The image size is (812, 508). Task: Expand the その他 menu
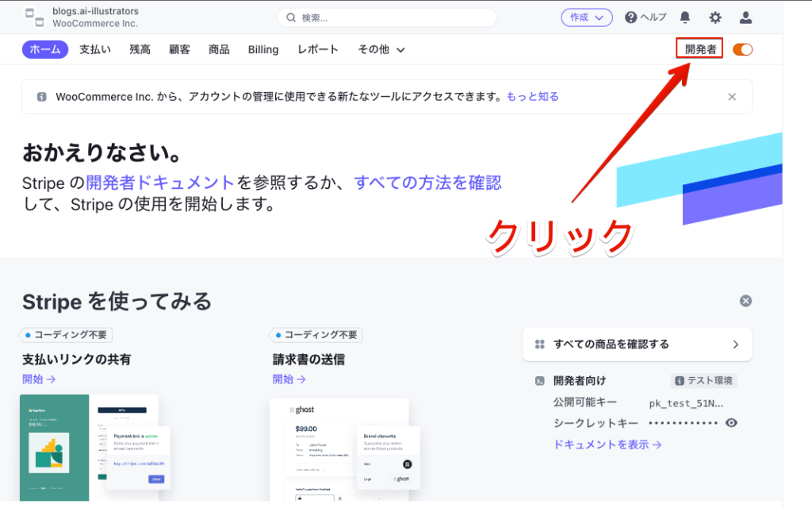(x=381, y=49)
